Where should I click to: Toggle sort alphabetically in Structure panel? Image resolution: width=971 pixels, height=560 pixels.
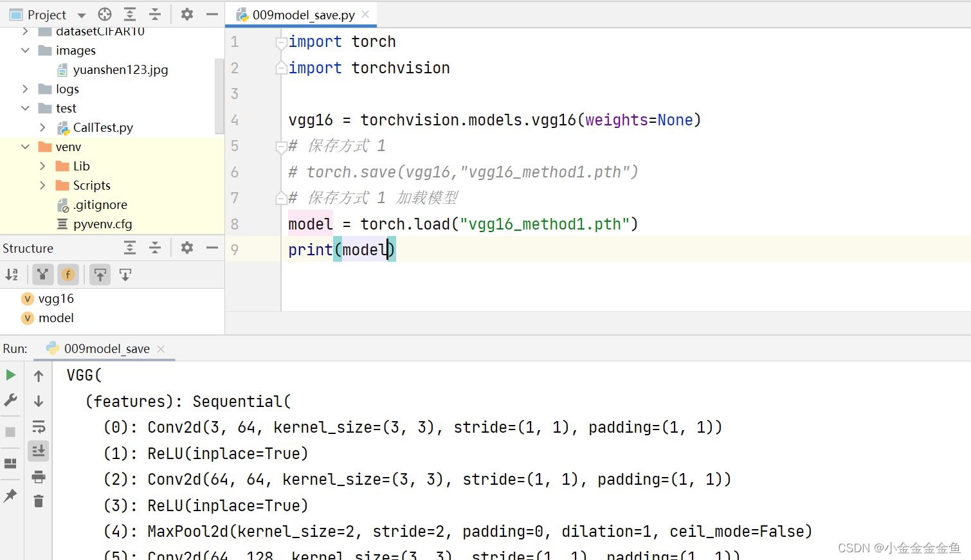(12, 275)
